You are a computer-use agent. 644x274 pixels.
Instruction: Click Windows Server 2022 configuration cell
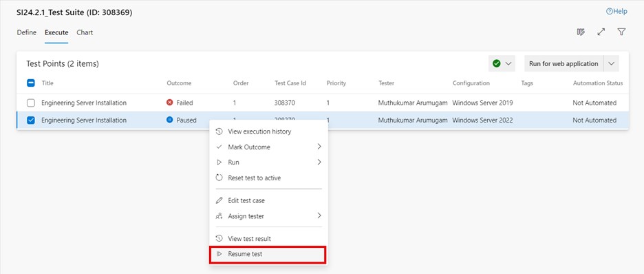click(482, 120)
